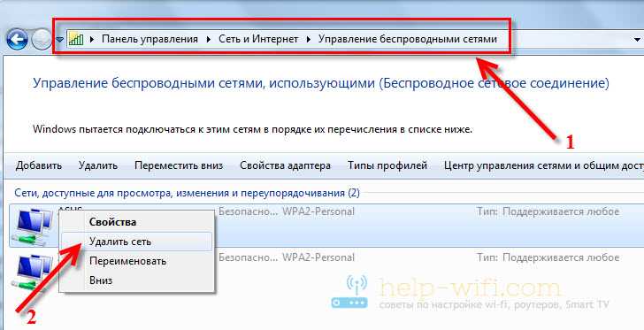Open the address bar history dropdown arrow
Screen dimensions: 644x330
637,40
